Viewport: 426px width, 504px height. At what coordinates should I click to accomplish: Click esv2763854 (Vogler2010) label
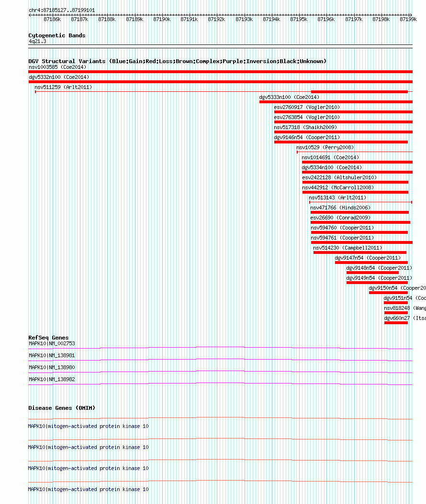click(x=307, y=117)
